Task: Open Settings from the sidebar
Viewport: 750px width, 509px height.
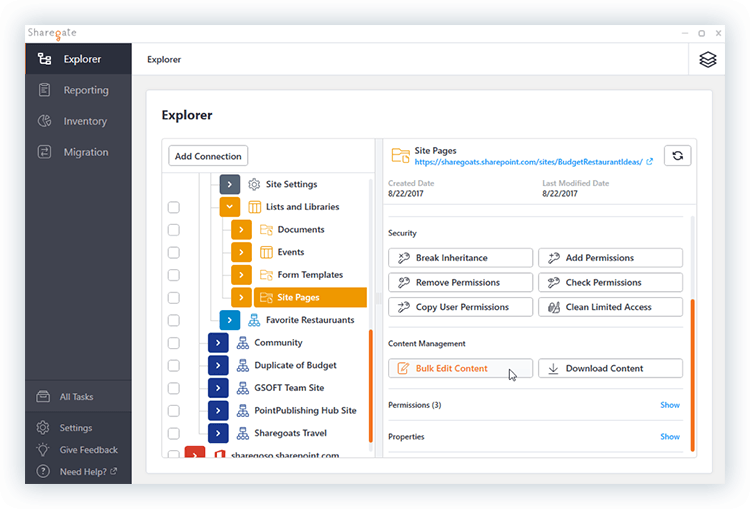Action: pyautogui.click(x=78, y=428)
